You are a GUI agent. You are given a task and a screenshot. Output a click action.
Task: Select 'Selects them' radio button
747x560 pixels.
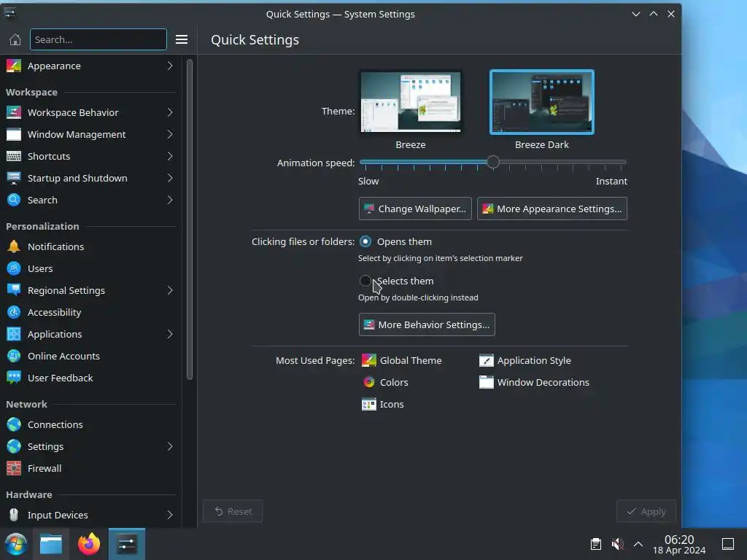[365, 281]
